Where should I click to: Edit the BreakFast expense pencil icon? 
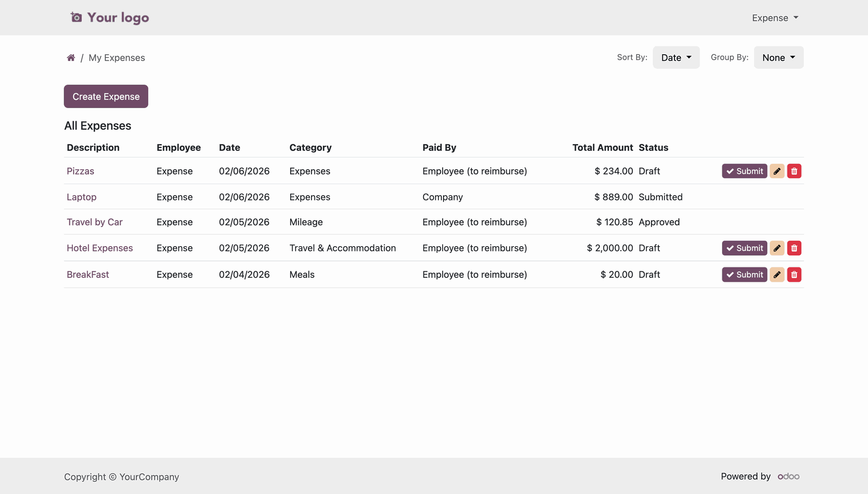click(x=777, y=275)
